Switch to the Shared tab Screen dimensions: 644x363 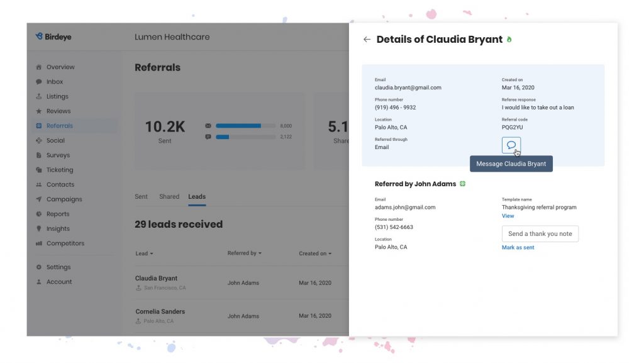coord(169,197)
